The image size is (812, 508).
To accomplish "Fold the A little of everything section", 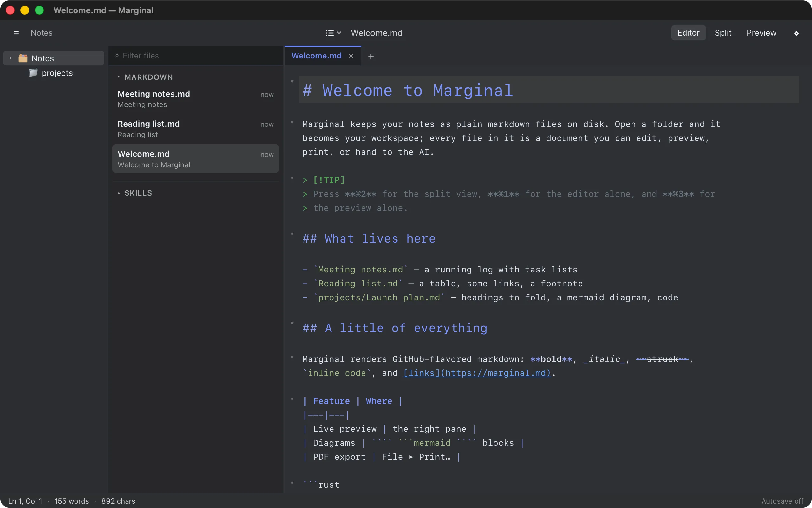I will click(292, 324).
